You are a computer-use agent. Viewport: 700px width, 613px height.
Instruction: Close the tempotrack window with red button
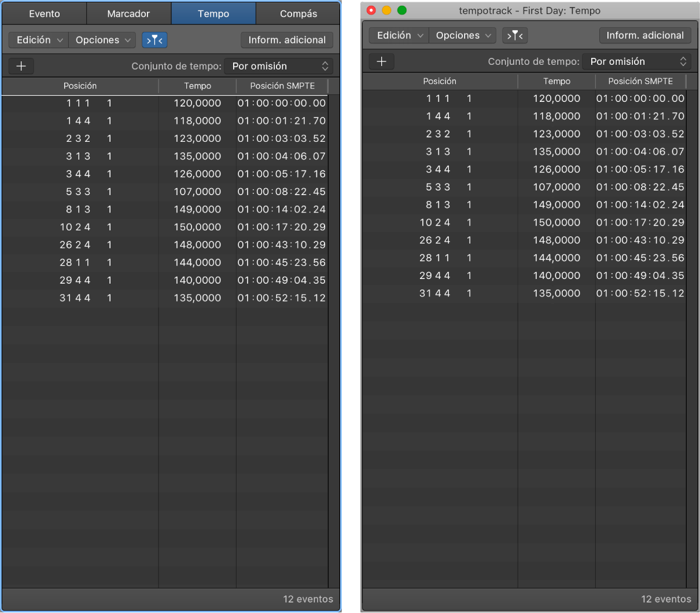(x=371, y=10)
